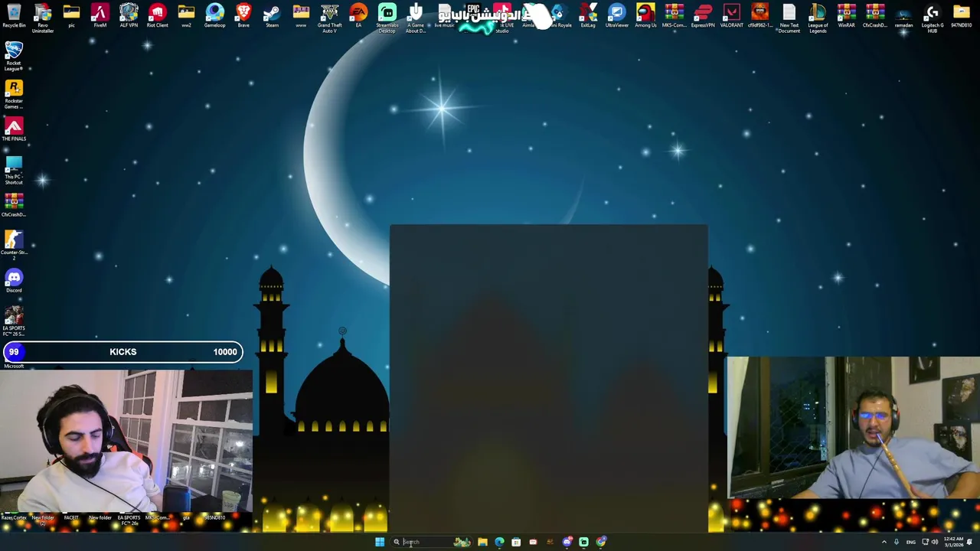Launch UltraViewer from the desktop

pyautogui.click(x=616, y=16)
